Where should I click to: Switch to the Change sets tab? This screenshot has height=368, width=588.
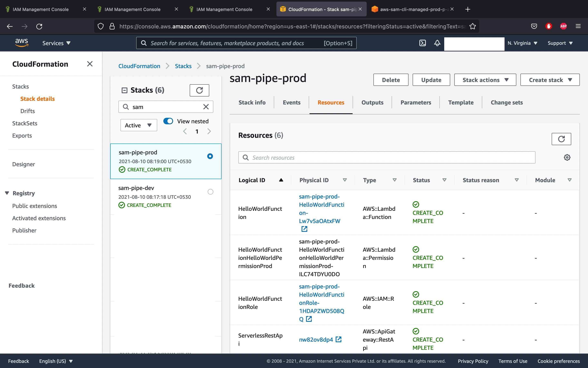[x=507, y=102]
